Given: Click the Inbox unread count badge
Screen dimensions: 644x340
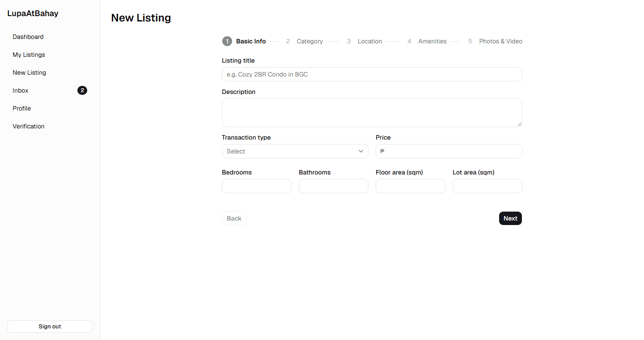Looking at the screenshot, I should pyautogui.click(x=82, y=90).
